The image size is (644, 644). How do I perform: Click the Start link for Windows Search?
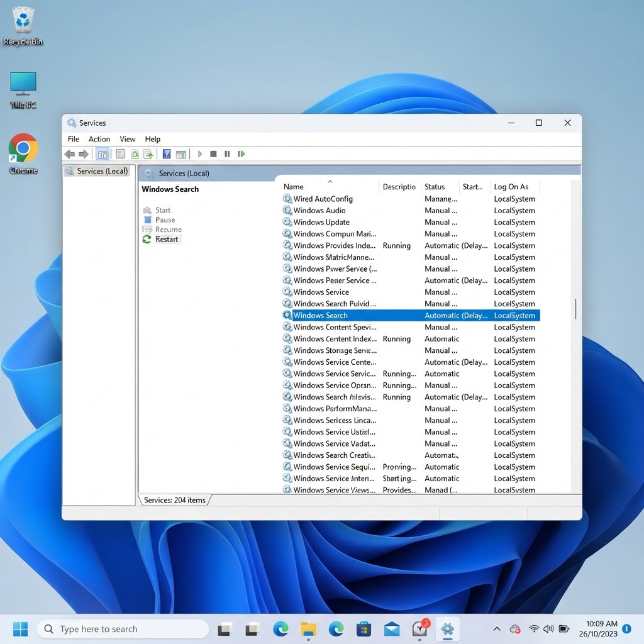tap(163, 210)
